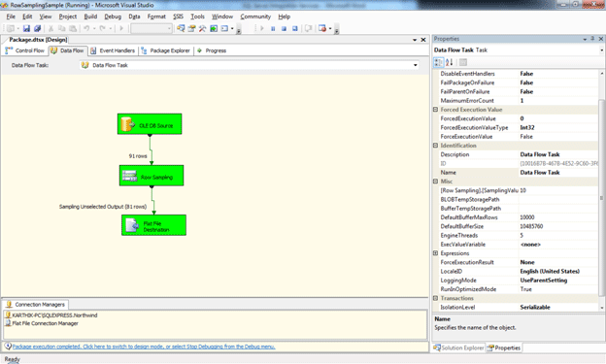606x364 pixels.
Task: Click the Properties panel vertical scrollbar
Action: click(602, 190)
